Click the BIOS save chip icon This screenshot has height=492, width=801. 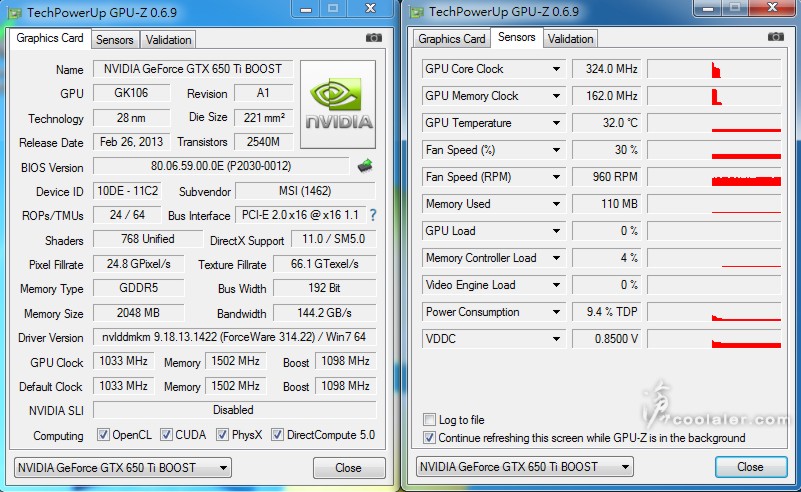click(x=365, y=166)
